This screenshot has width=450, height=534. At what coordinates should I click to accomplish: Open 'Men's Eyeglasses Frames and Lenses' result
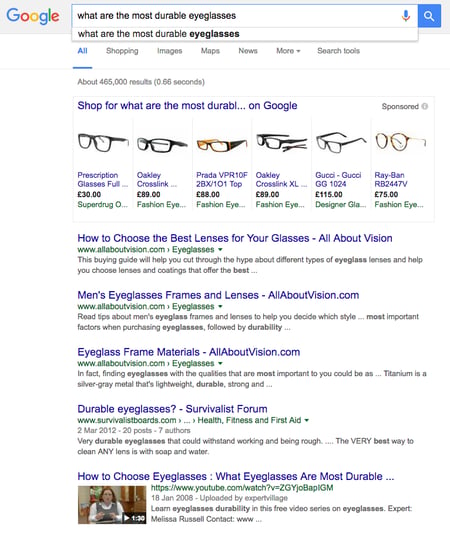coord(218,295)
